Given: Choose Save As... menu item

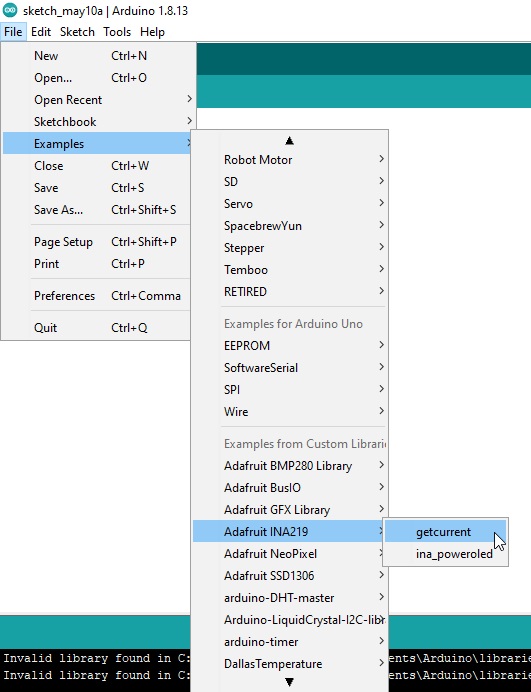Looking at the screenshot, I should point(97,210).
